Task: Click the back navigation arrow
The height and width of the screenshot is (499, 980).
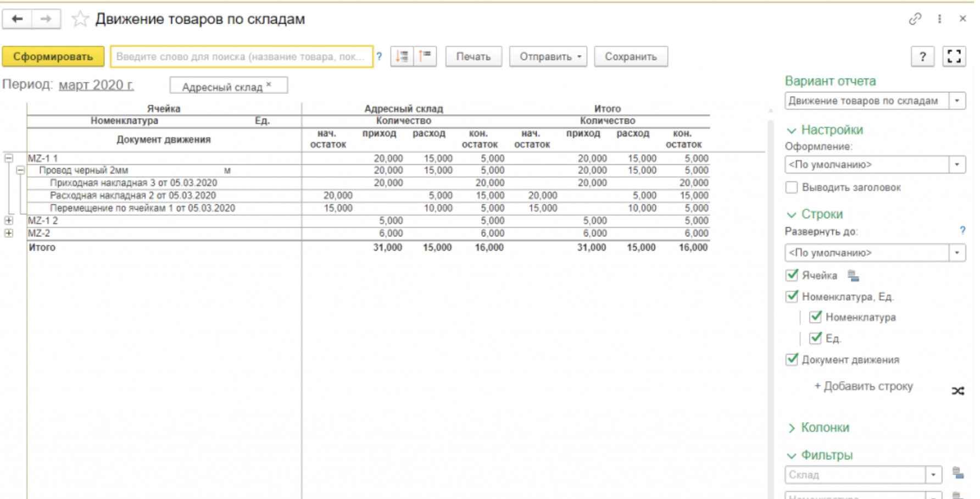Action: point(17,19)
